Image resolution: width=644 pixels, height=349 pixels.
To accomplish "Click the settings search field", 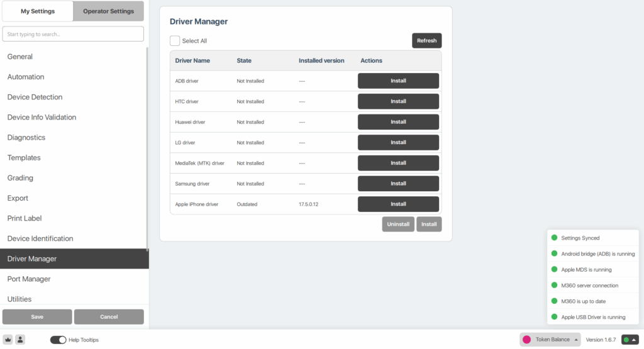I will click(73, 34).
